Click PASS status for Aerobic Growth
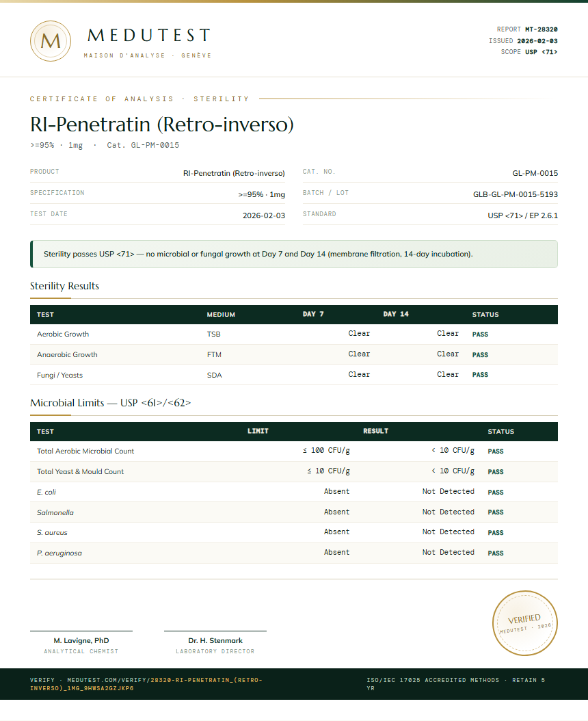The width and height of the screenshot is (588, 721). [x=480, y=335]
